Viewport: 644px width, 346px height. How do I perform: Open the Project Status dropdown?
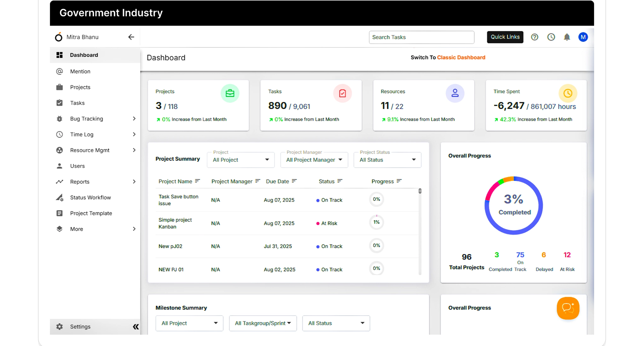click(x=387, y=160)
